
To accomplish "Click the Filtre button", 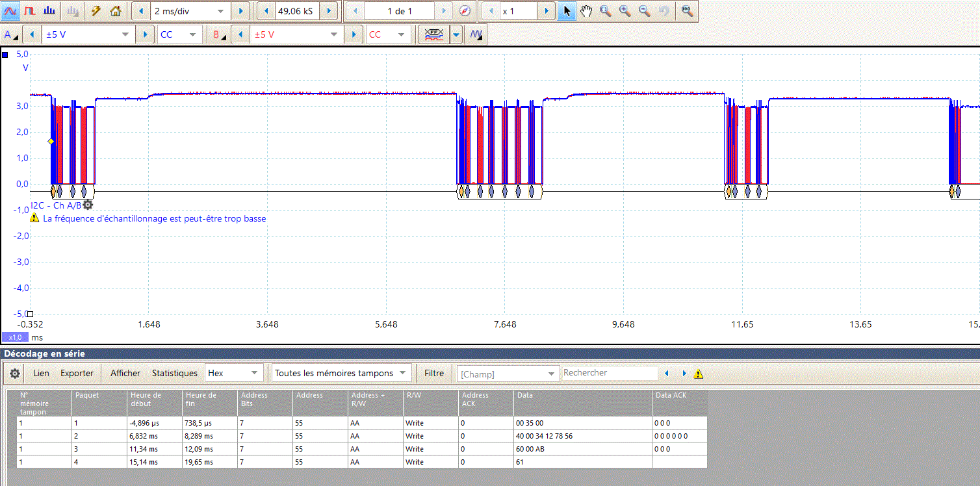I will tap(434, 373).
